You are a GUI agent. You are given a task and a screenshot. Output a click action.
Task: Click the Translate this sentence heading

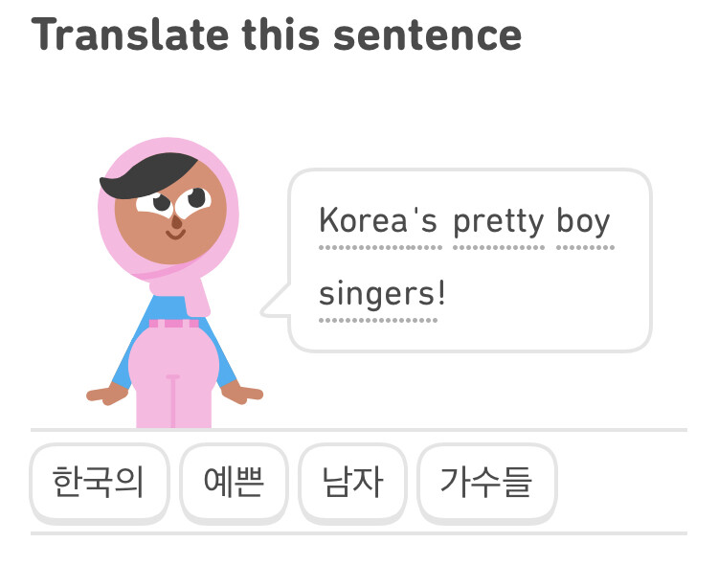pyautogui.click(x=277, y=35)
